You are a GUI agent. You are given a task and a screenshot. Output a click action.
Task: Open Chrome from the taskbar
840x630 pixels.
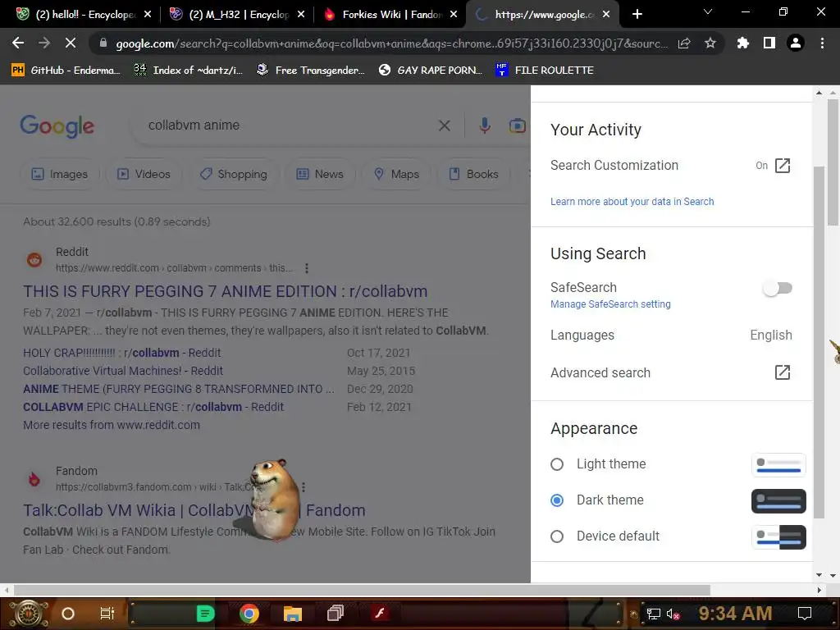click(249, 614)
